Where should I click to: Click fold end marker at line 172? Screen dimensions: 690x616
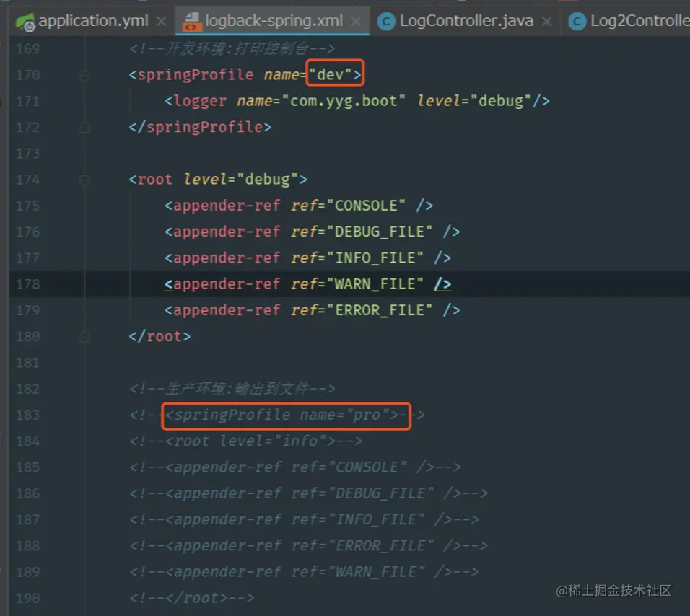click(84, 128)
